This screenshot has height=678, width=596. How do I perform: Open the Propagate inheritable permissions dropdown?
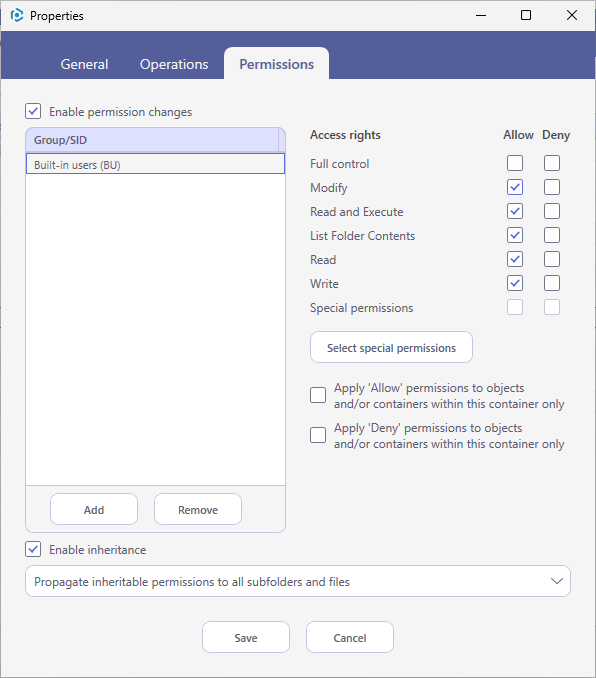pos(298,581)
